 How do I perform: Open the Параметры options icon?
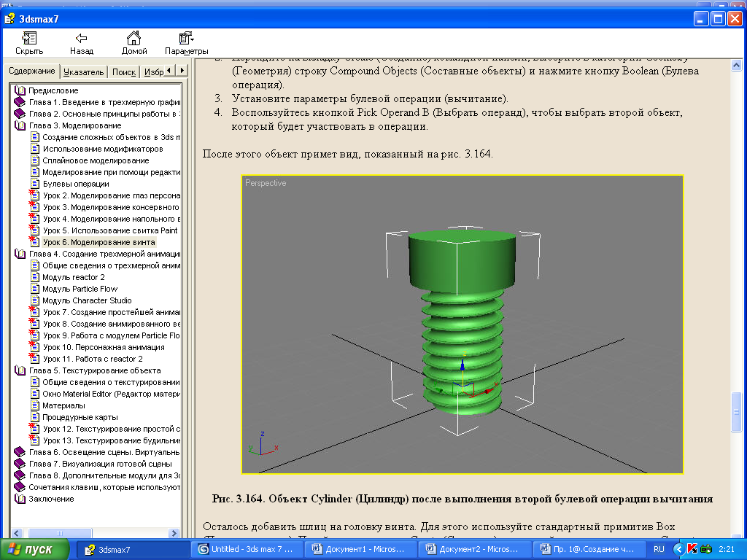186,38
